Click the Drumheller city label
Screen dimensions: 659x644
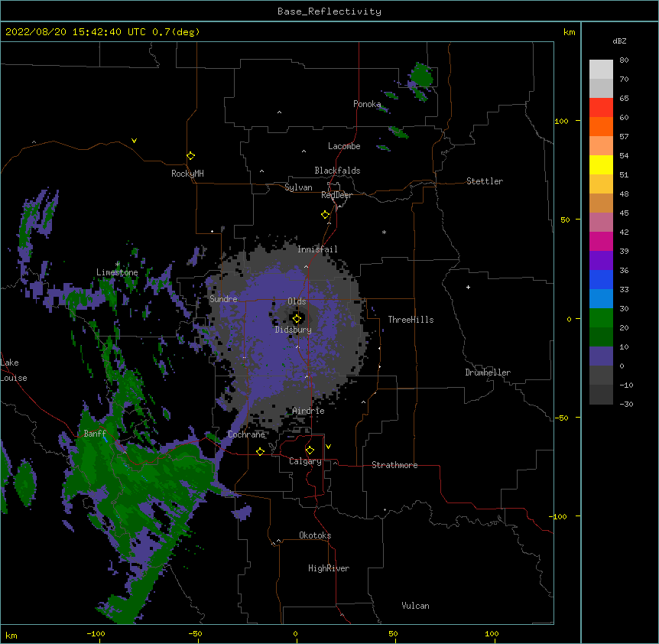pos(488,372)
